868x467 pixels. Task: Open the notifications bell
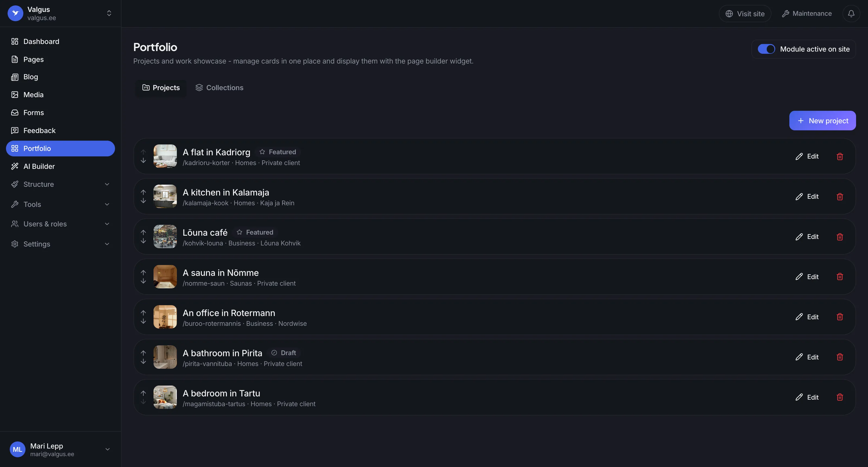pos(851,14)
